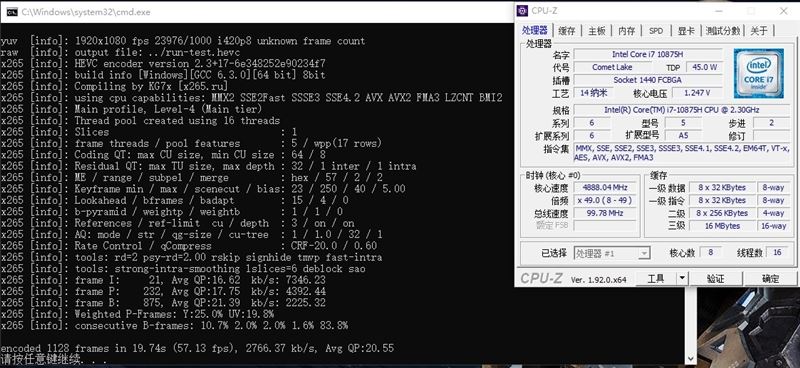Expand the 工具 dropdown arrow
Image resolution: width=800 pixels, height=368 pixels.
pos(682,278)
